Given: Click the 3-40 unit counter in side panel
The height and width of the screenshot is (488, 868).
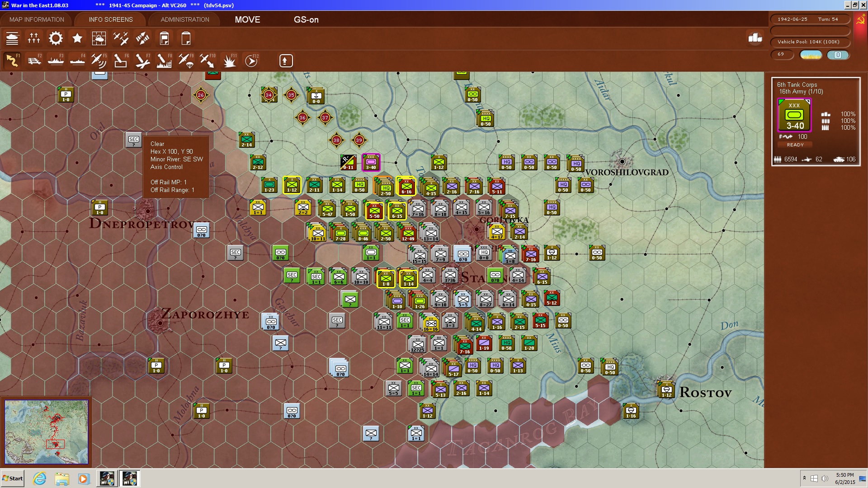Looking at the screenshot, I should 794,116.
